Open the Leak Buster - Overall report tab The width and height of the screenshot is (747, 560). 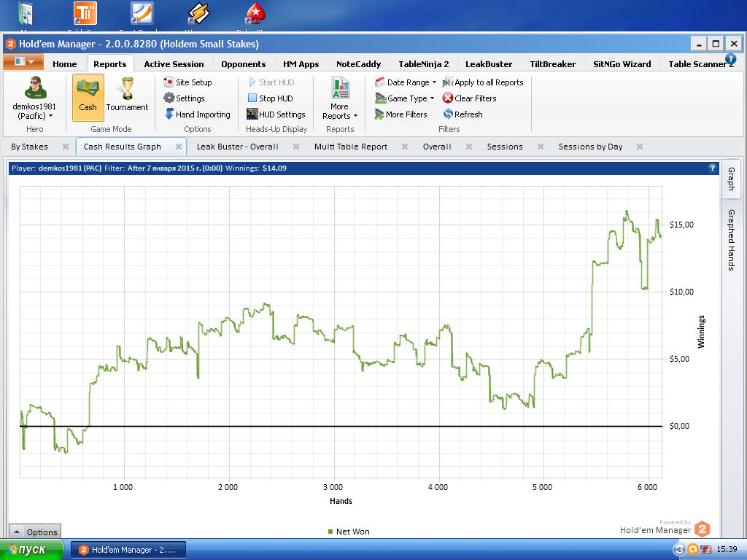click(x=237, y=147)
